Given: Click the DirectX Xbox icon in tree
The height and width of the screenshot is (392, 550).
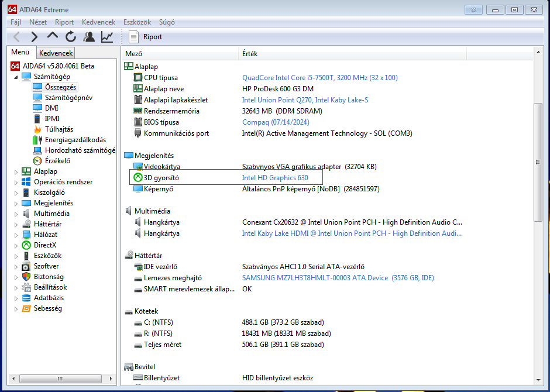Looking at the screenshot, I should pyautogui.click(x=26, y=245).
